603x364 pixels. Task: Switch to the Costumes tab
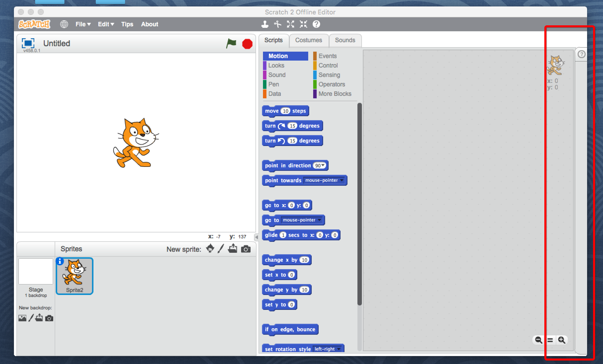point(309,40)
